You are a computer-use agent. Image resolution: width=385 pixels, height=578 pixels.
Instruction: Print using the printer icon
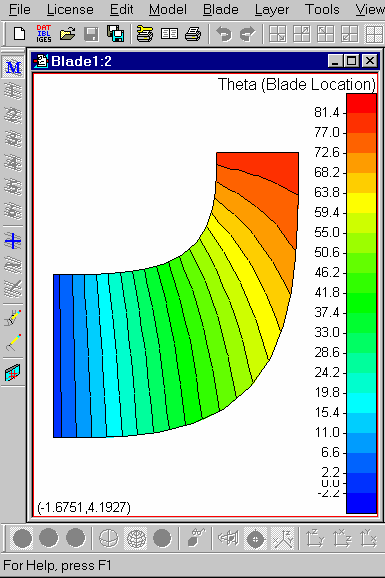(x=193, y=34)
